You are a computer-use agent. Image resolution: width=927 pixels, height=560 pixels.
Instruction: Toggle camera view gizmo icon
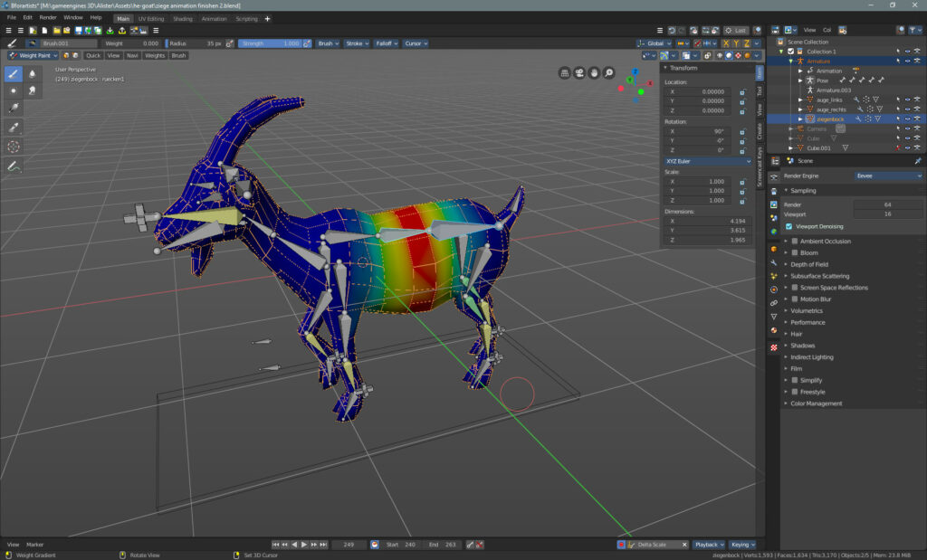tap(579, 72)
